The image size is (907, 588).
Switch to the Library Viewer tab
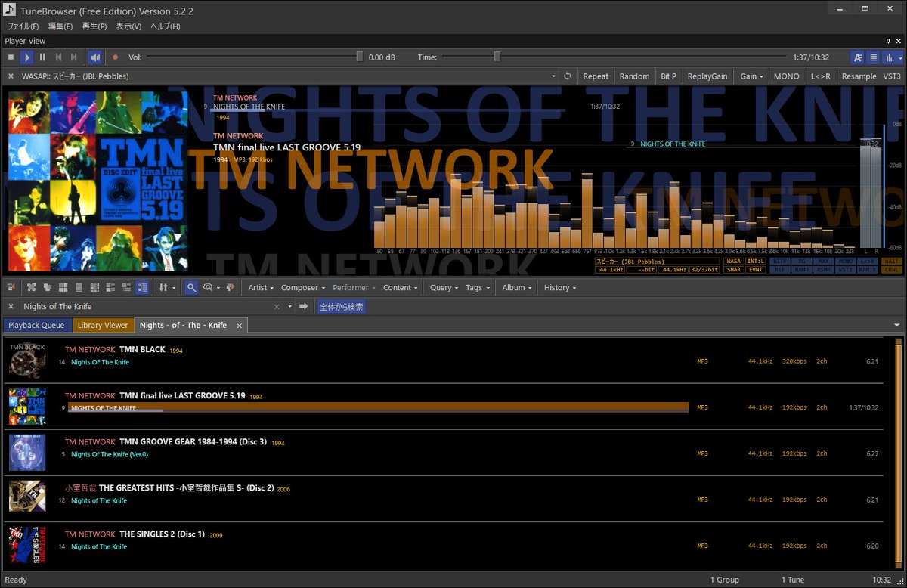click(103, 325)
